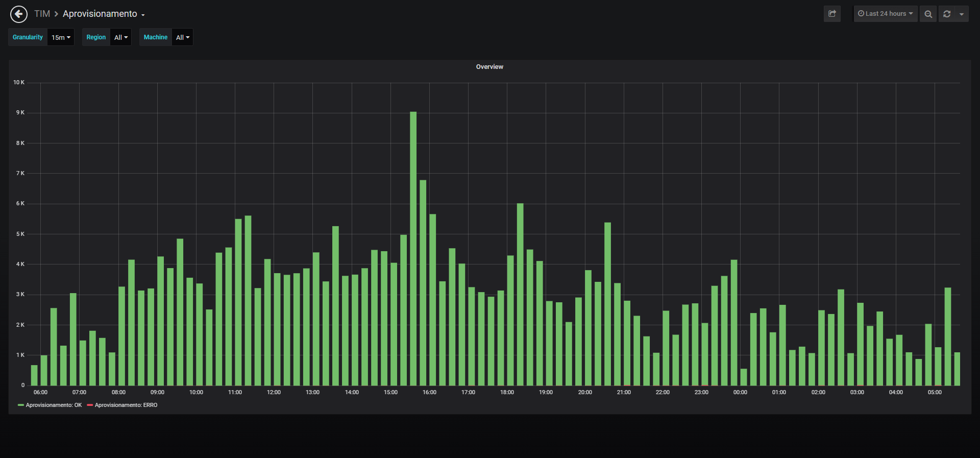Toggle the Aprovisionamento: ERRO legend series
Viewport: 980px width, 458px height.
pyautogui.click(x=126, y=405)
